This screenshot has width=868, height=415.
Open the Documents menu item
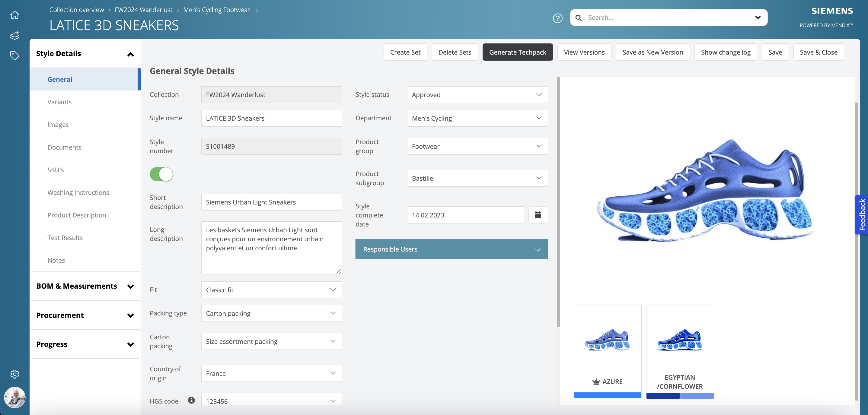point(85,147)
